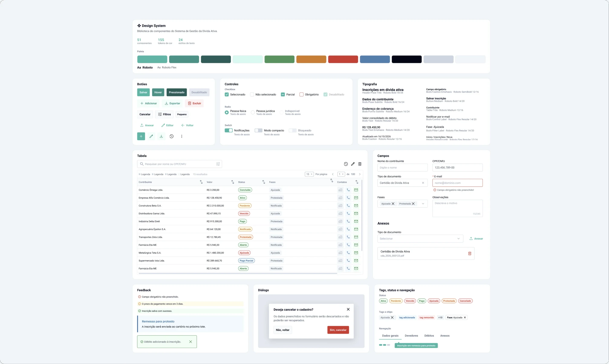The width and height of the screenshot is (609, 364).
Task: Click the Exportar button
Action: 173,104
